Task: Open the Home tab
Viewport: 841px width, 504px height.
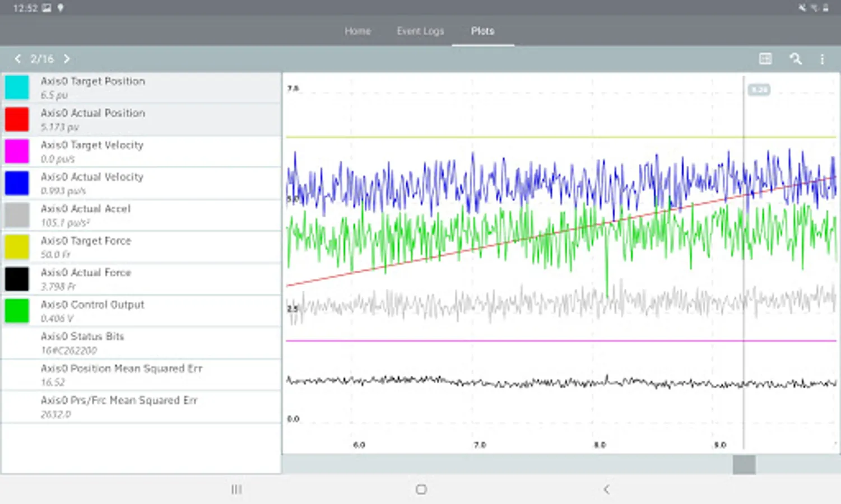Action: 357,31
